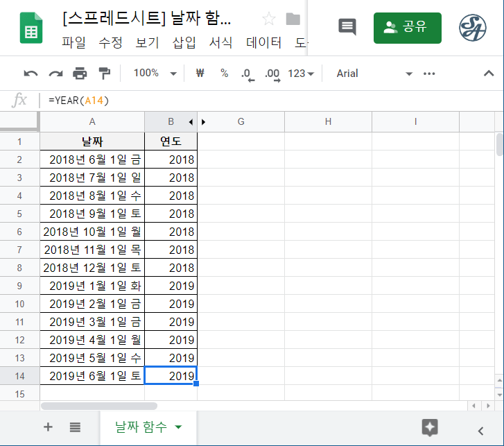504x446 pixels.
Task: Click the undo arrow icon
Action: point(31,74)
